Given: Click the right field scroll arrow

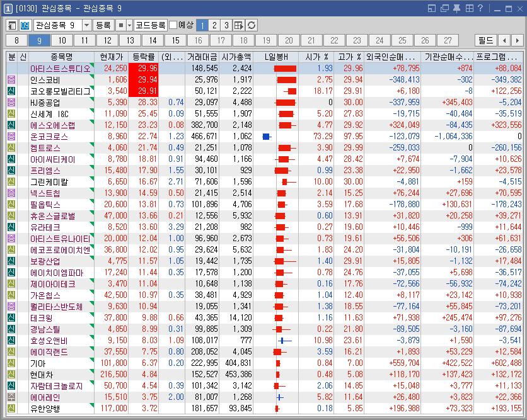Looking at the screenshot, I should (517, 41).
